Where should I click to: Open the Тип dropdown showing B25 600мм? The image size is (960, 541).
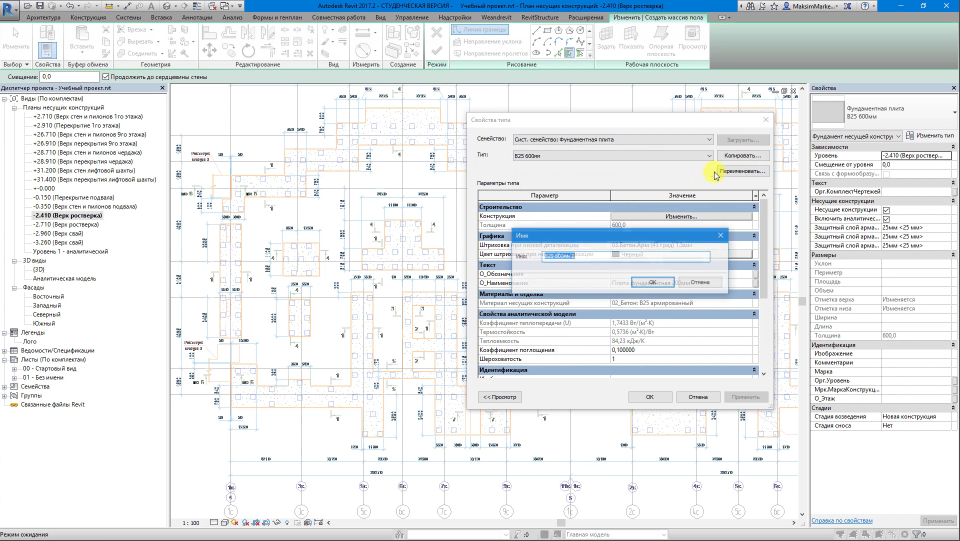pos(613,155)
